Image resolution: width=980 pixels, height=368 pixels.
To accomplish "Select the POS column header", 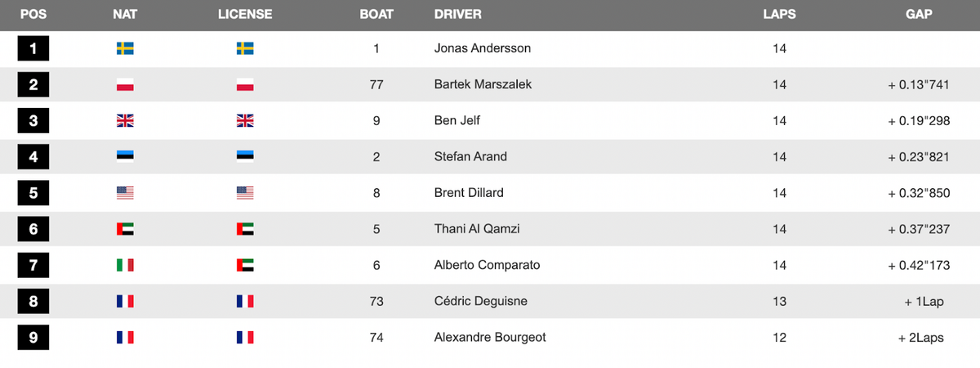I will tap(33, 14).
